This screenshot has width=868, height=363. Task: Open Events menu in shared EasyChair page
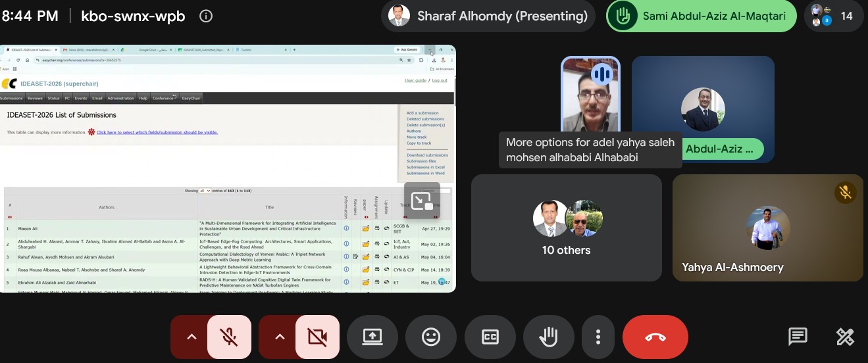click(x=81, y=98)
